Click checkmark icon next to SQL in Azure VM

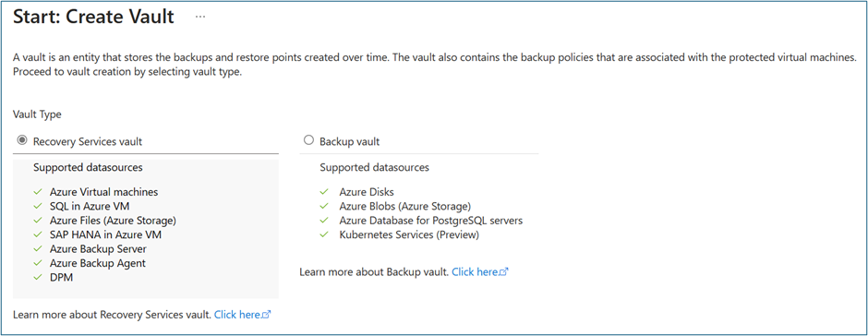(x=38, y=207)
